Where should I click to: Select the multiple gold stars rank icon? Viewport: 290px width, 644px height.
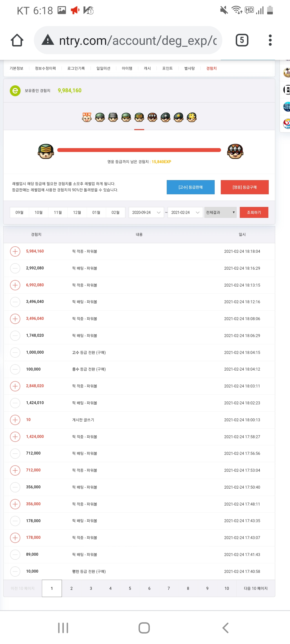[x=192, y=117]
